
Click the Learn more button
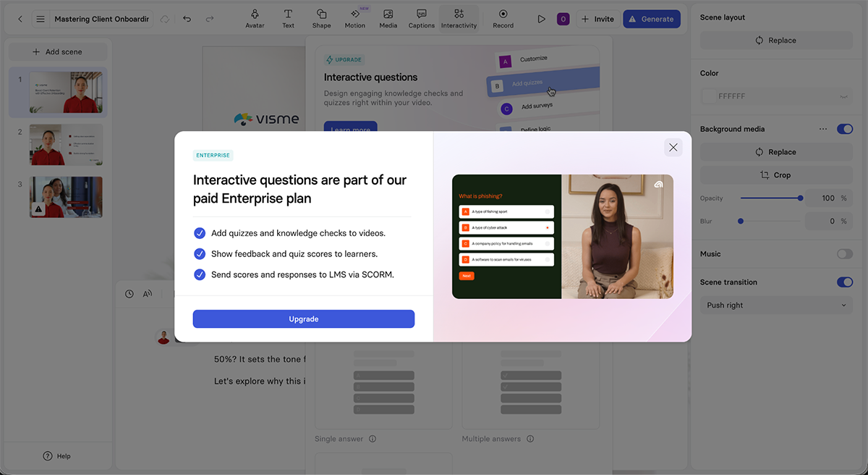[x=351, y=127]
